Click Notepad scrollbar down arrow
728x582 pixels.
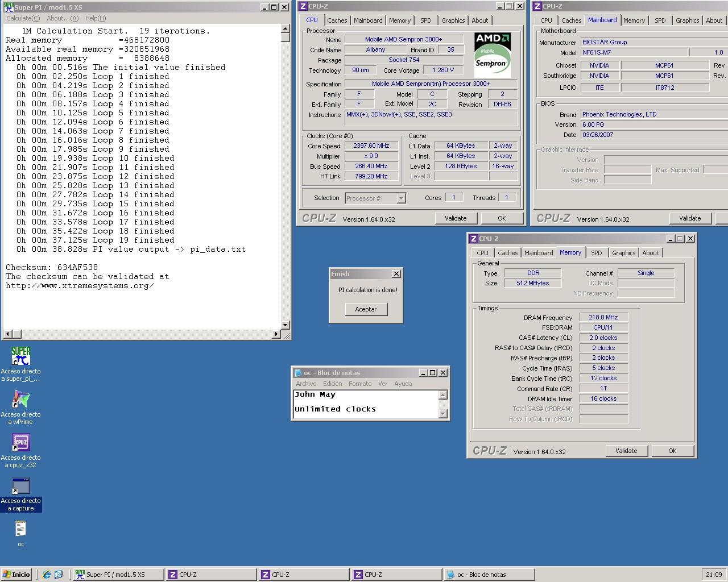click(x=443, y=414)
